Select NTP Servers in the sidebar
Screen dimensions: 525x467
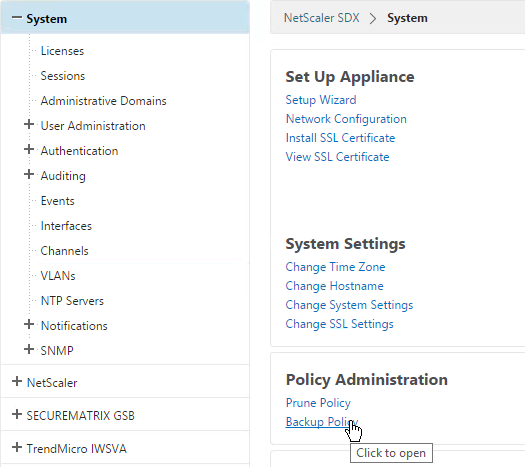[x=72, y=301]
